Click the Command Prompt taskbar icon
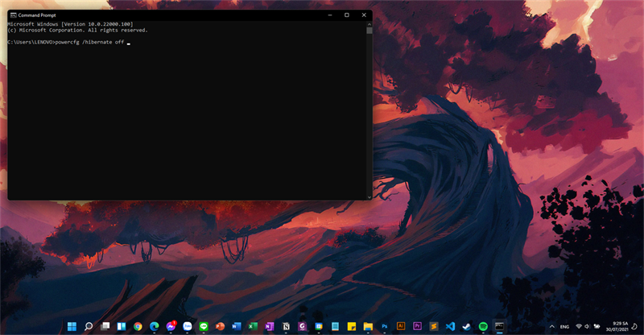The height and width of the screenshot is (335, 644). 499,326
